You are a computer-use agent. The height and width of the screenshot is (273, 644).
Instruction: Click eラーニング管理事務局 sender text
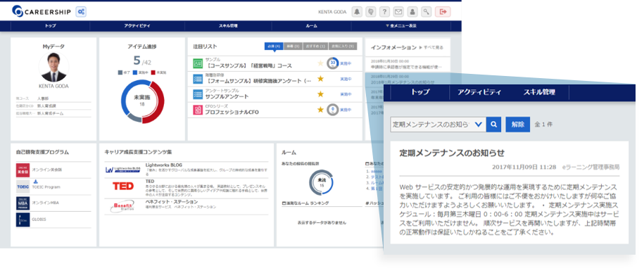591,167
